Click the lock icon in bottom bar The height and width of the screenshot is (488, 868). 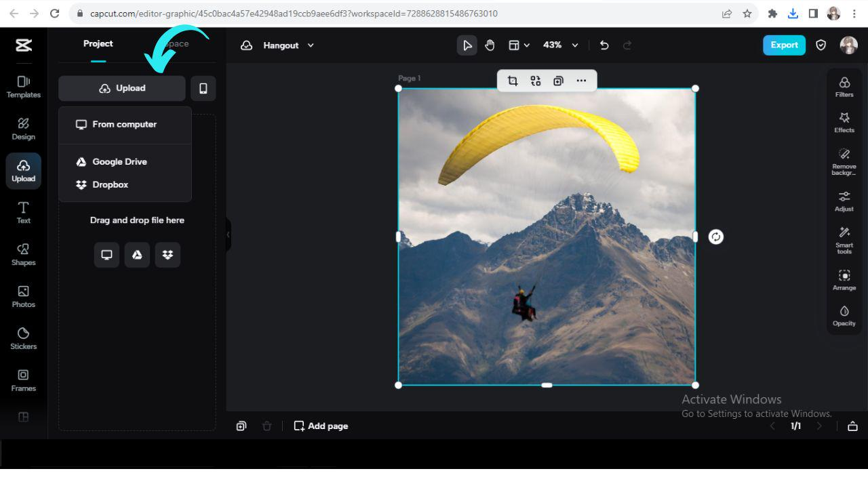click(852, 426)
